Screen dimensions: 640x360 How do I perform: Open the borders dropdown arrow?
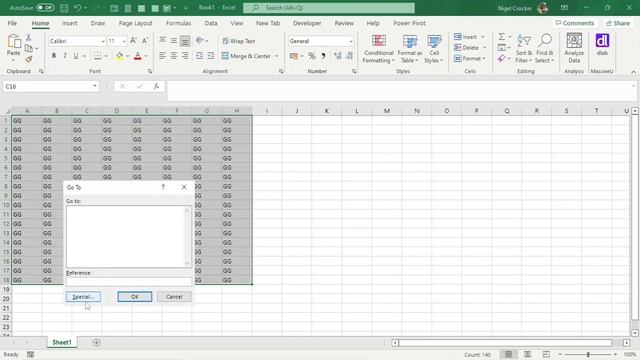106,56
